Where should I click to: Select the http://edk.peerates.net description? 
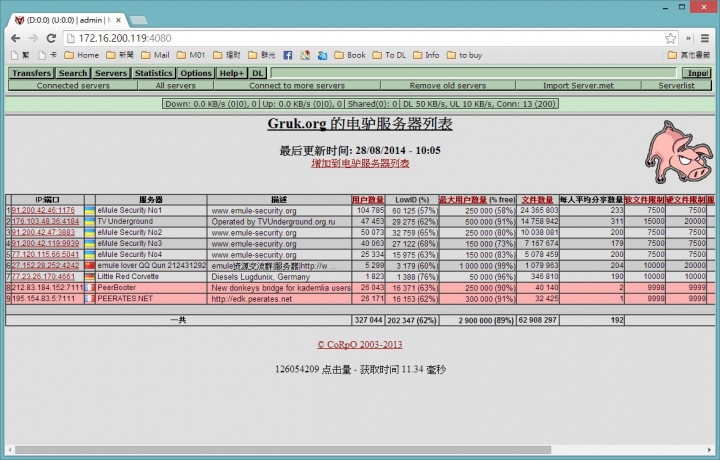(252, 299)
